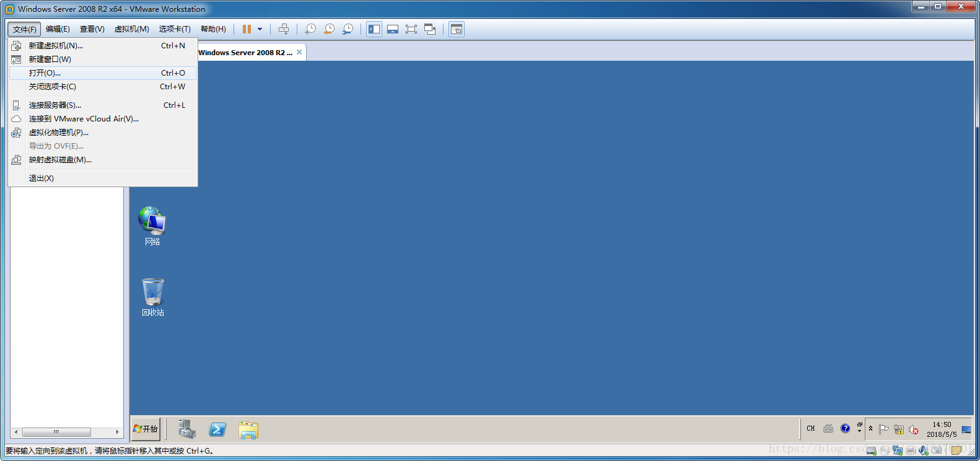
Task: Open the 开始 start menu
Action: (146, 429)
